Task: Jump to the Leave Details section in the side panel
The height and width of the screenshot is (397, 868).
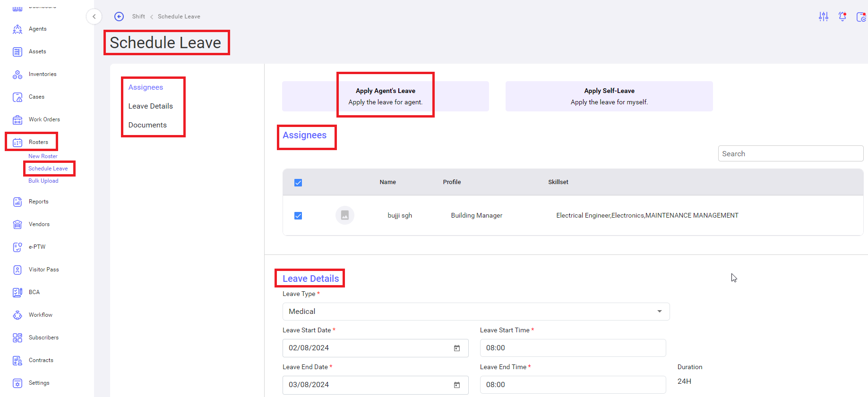Action: click(x=151, y=106)
